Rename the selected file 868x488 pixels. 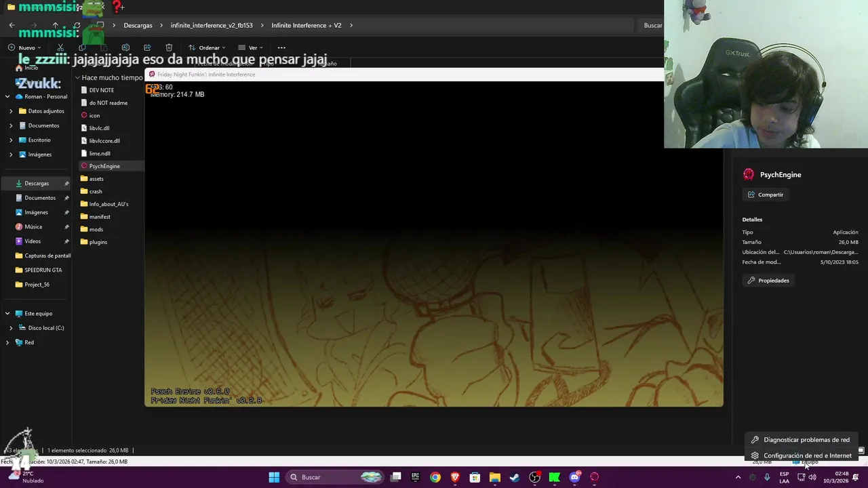click(x=125, y=47)
